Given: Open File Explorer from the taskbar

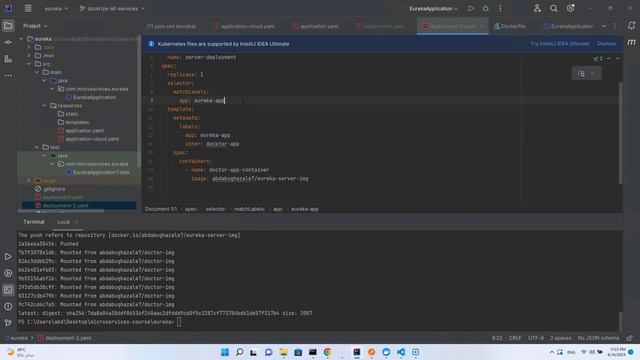Looking at the screenshot, I should click(x=283, y=352).
